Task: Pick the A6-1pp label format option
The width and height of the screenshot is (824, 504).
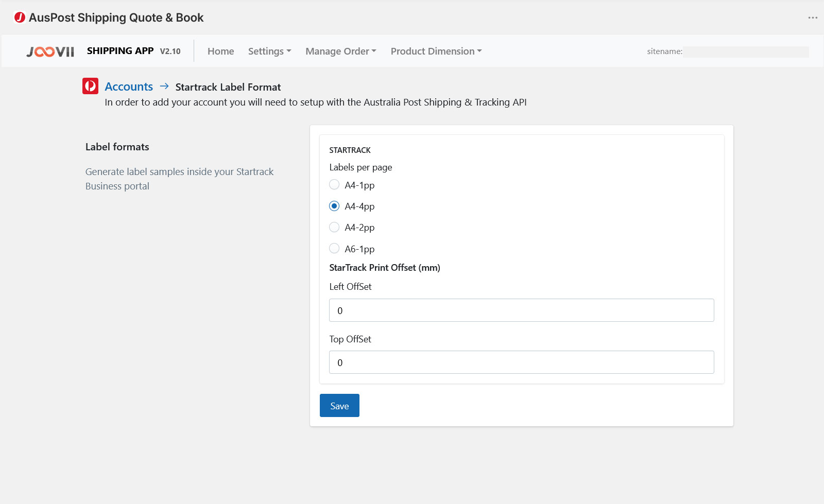Action: (x=334, y=248)
